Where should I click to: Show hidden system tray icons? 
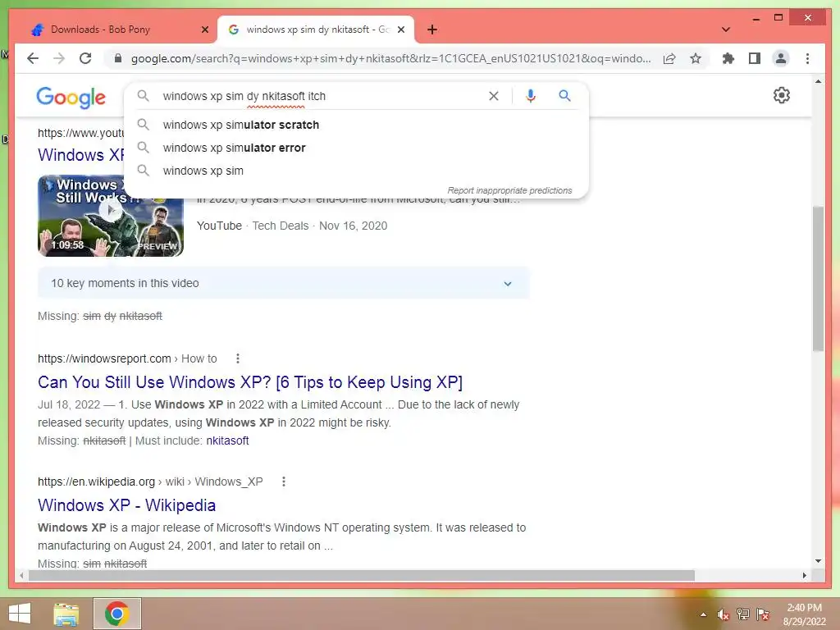pos(703,614)
